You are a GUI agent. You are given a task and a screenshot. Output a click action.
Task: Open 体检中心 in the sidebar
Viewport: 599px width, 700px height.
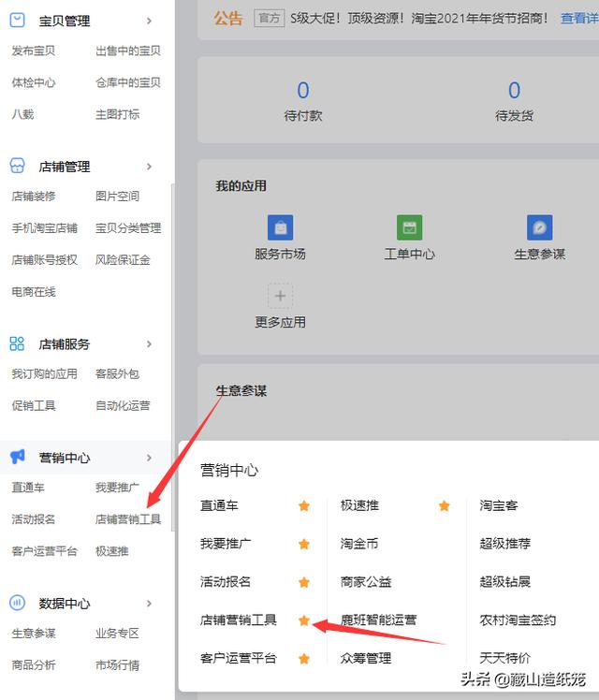pos(34,82)
